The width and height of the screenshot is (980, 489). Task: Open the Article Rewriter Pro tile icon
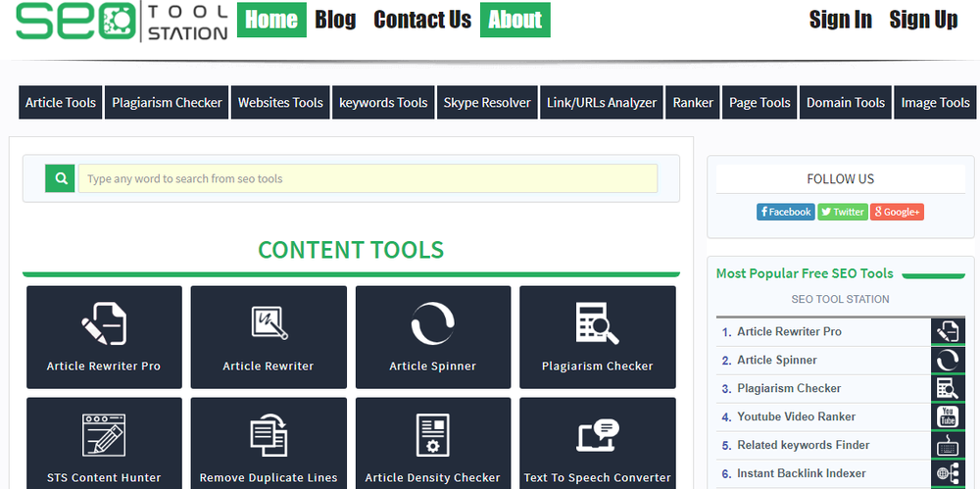104,323
